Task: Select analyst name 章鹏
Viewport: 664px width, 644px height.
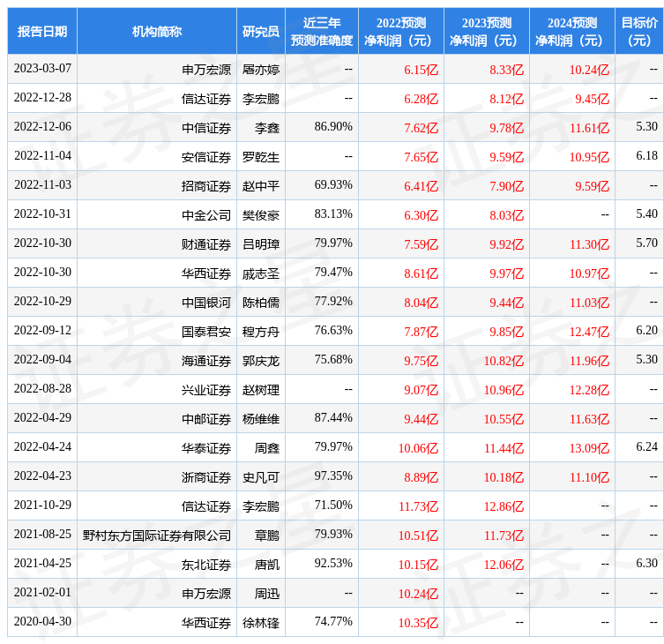Action: (x=267, y=535)
